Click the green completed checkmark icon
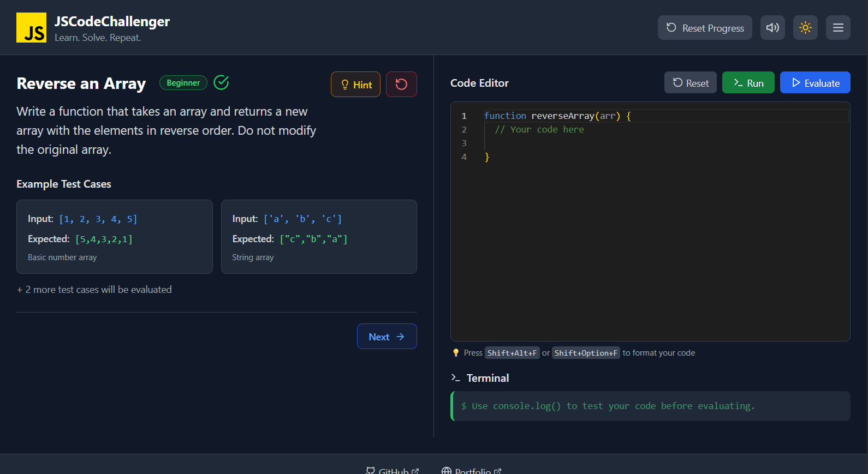This screenshot has width=868, height=474. pyautogui.click(x=221, y=82)
